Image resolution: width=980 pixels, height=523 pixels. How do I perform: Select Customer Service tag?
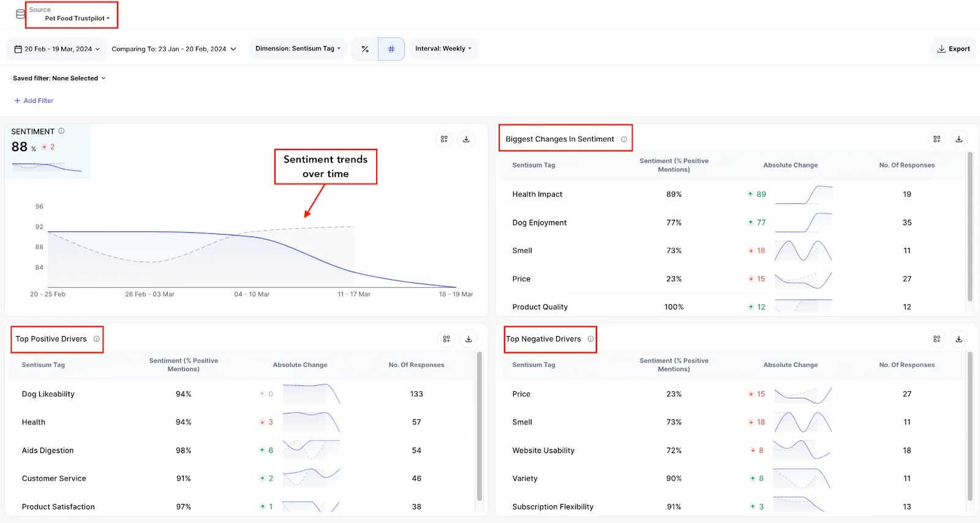(54, 478)
